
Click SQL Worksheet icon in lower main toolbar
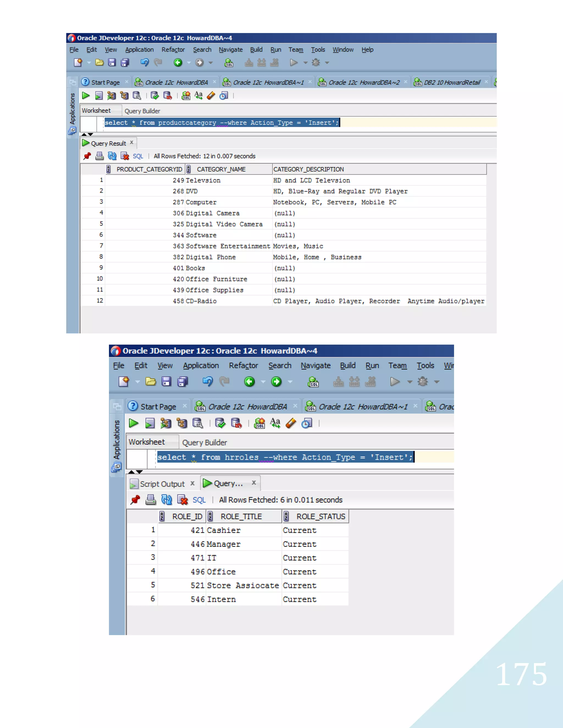(313, 382)
